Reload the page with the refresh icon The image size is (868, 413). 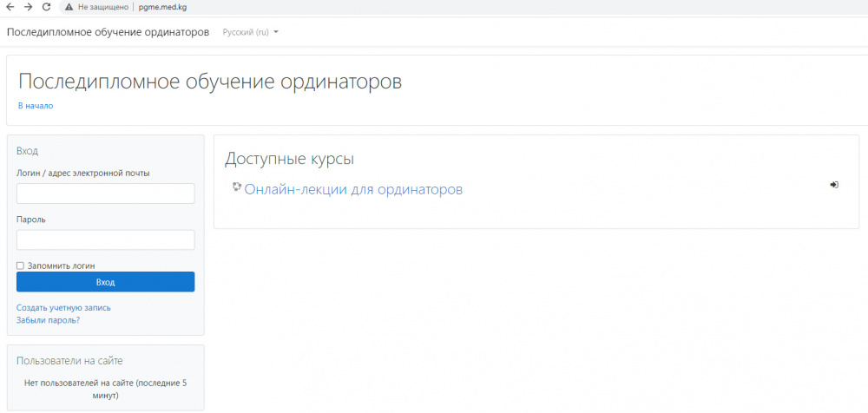pos(47,7)
